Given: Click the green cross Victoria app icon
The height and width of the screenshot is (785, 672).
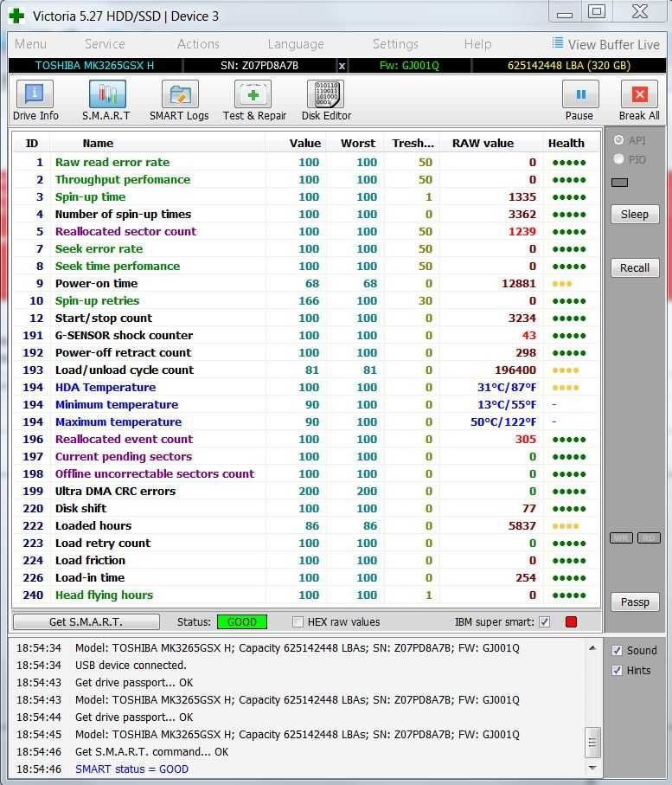Looking at the screenshot, I should pos(16,16).
